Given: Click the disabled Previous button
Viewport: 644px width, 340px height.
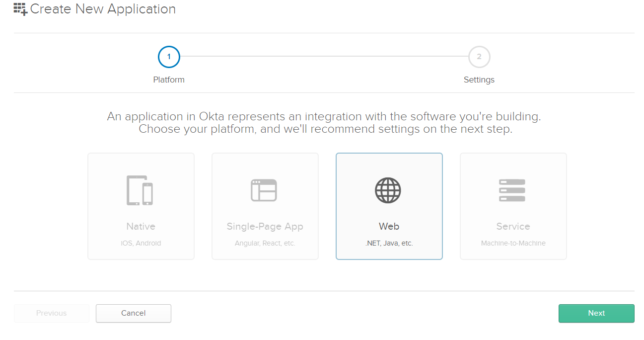Looking at the screenshot, I should coord(52,313).
